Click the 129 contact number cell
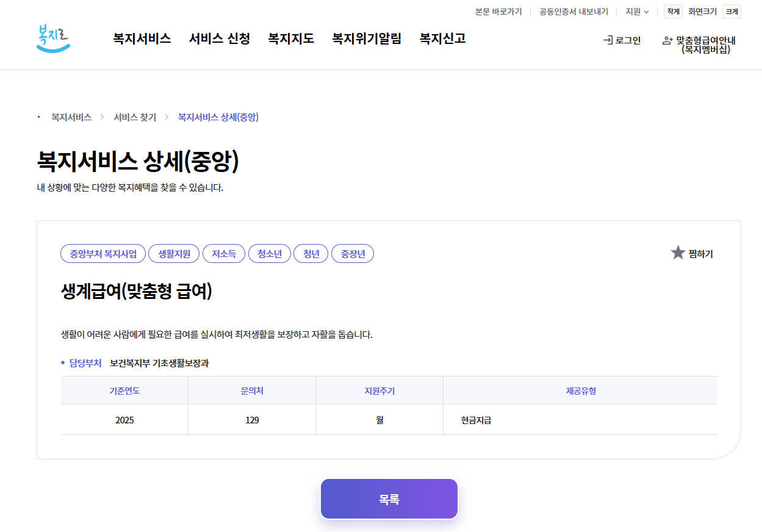The height and width of the screenshot is (532, 762). pyautogui.click(x=252, y=420)
